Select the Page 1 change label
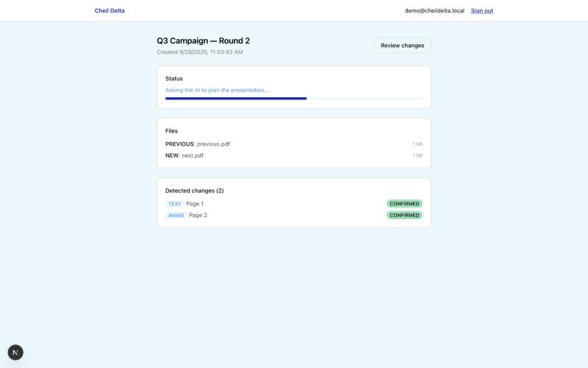588x368 pixels. 195,204
